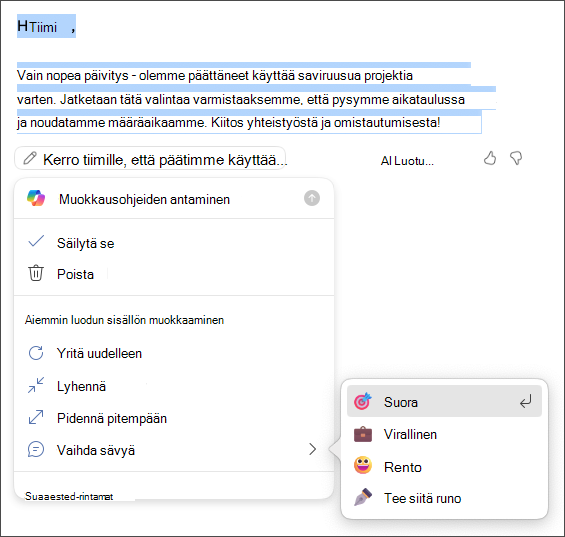Viewport: 565px width, 537px height.
Task: Click the thumbs up feedback icon
Action: click(x=490, y=158)
